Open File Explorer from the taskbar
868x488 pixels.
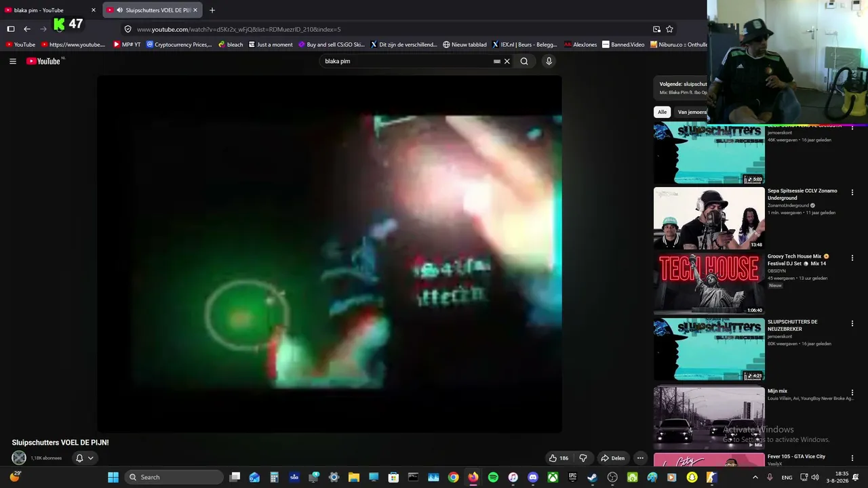click(354, 477)
